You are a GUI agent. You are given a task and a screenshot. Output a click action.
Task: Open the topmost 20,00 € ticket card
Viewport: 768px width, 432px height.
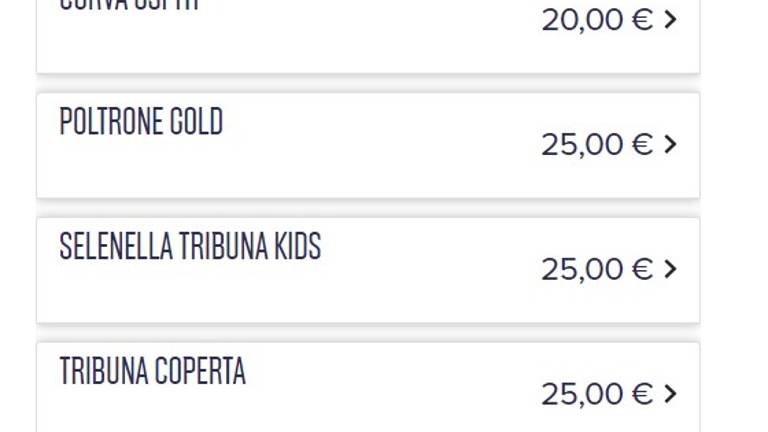(368, 36)
